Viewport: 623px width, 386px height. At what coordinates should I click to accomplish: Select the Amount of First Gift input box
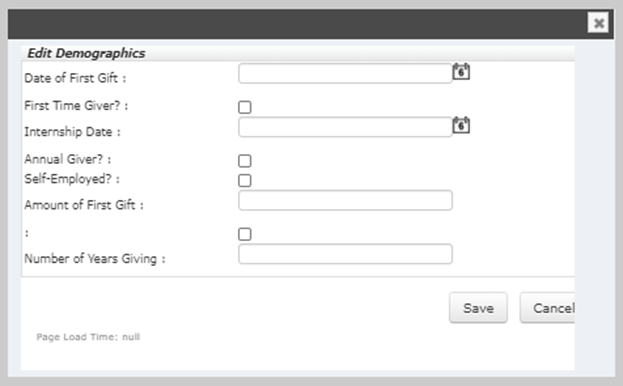(345, 200)
